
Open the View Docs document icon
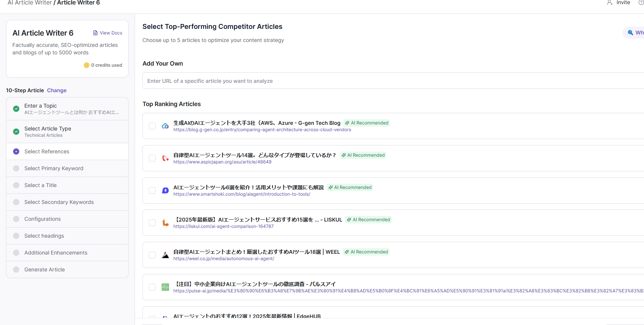(95, 33)
